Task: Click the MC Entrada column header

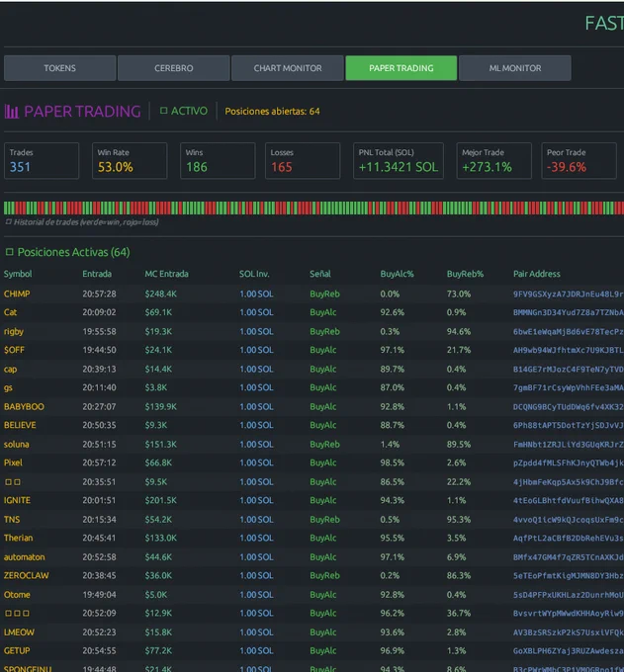Action: point(166,274)
